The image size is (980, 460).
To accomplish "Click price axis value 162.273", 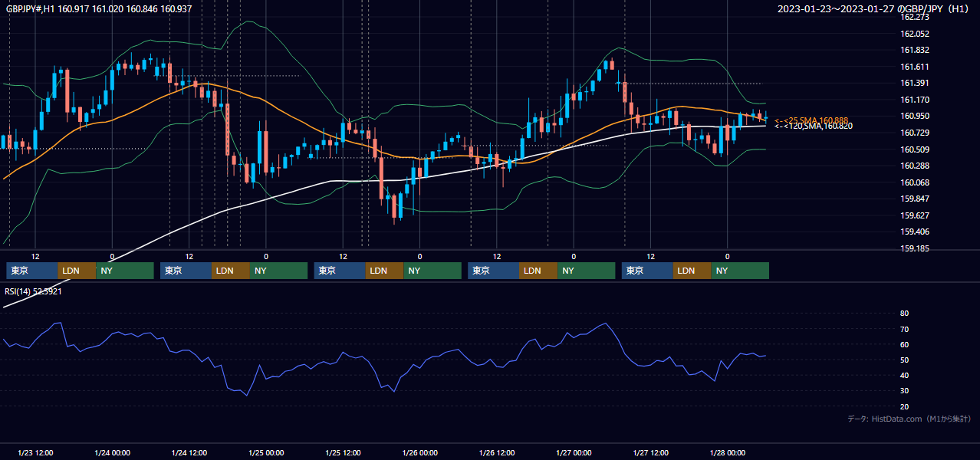I will click(x=915, y=17).
